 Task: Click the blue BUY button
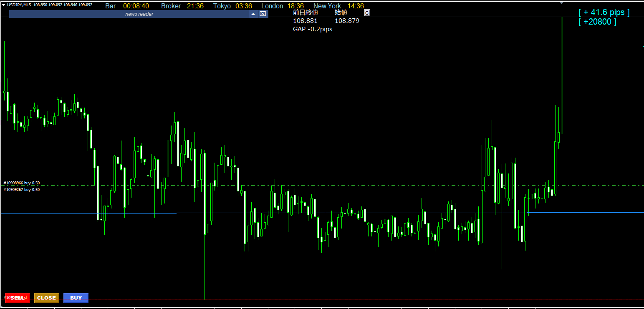(76, 298)
